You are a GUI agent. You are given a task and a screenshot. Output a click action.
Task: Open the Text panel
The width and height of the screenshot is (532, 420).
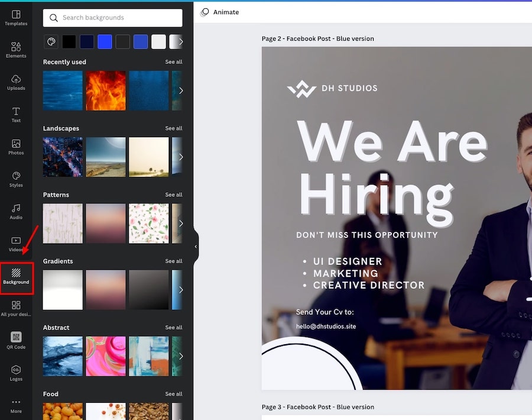[x=16, y=115]
